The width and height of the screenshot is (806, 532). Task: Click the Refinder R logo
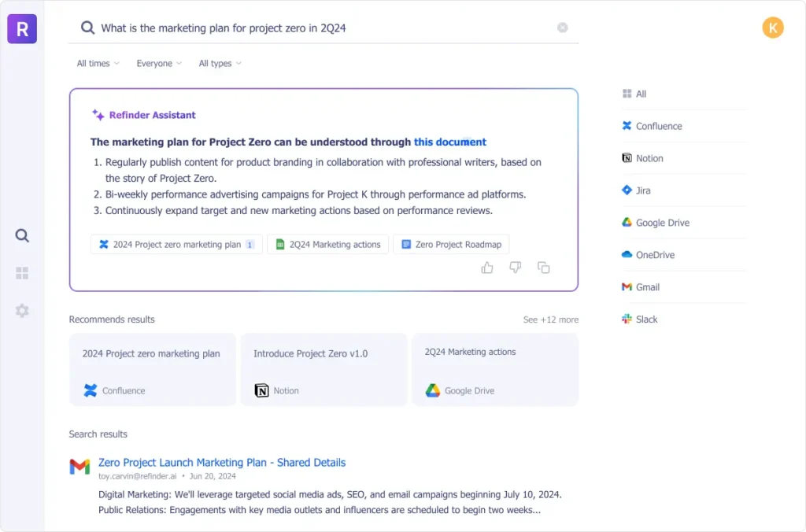[x=22, y=29]
